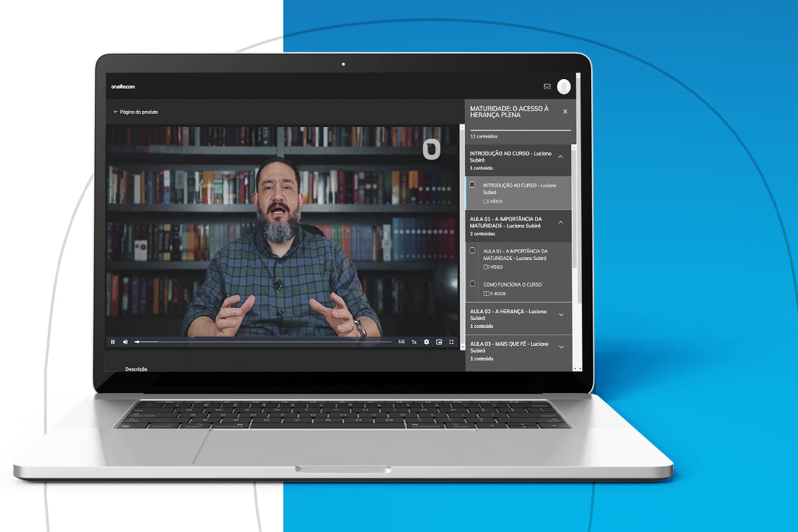This screenshot has width=798, height=532.
Task: Seek using the video progress bar
Action: coord(266,342)
